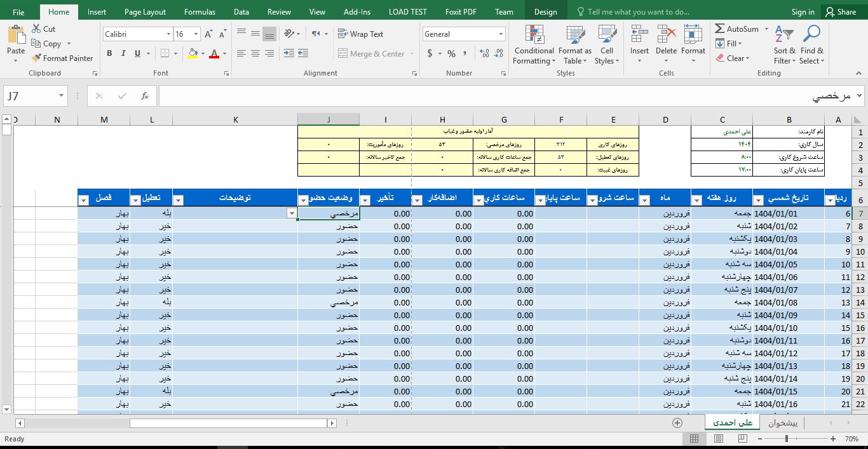Adjust the zoom slider in status bar

786,439
